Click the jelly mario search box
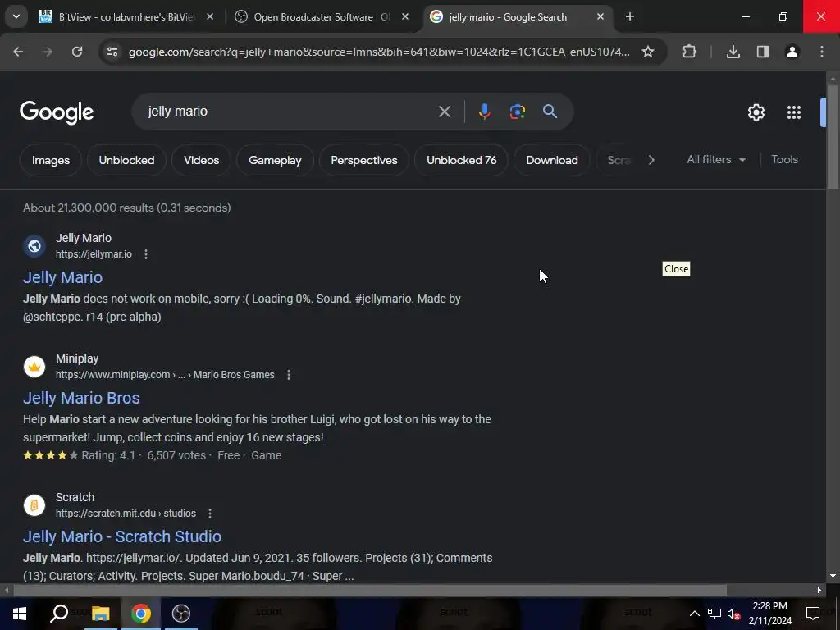 point(286,112)
